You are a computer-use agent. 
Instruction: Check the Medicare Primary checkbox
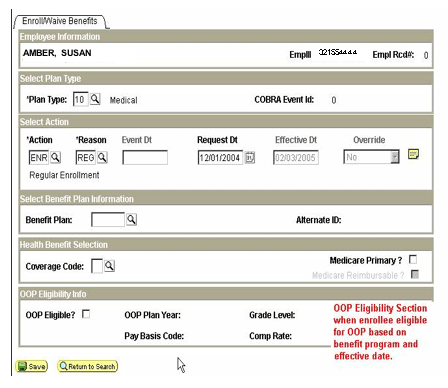click(413, 259)
